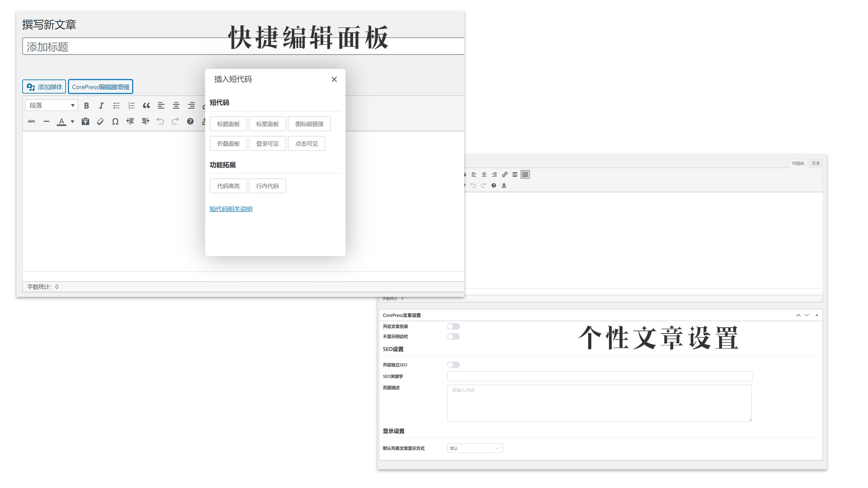Move CorePress文章设置 panel up

(798, 315)
